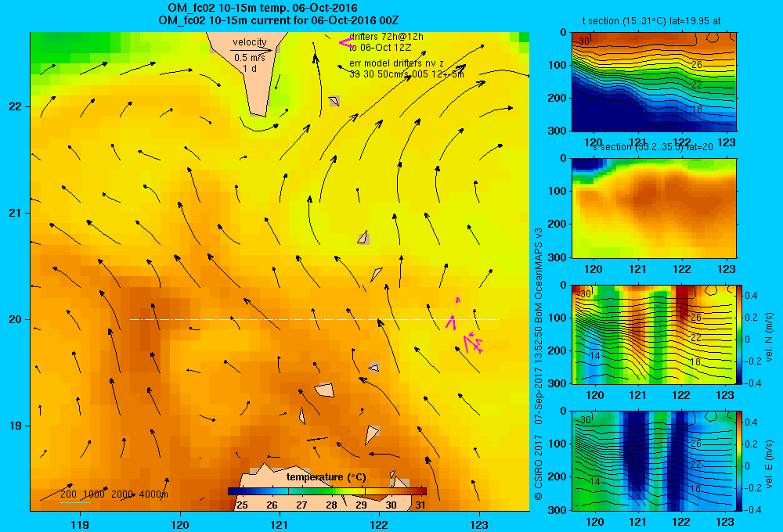This screenshot has width=783, height=532.
Task: Click longitude label '121' on main map axis
Action: [280, 524]
